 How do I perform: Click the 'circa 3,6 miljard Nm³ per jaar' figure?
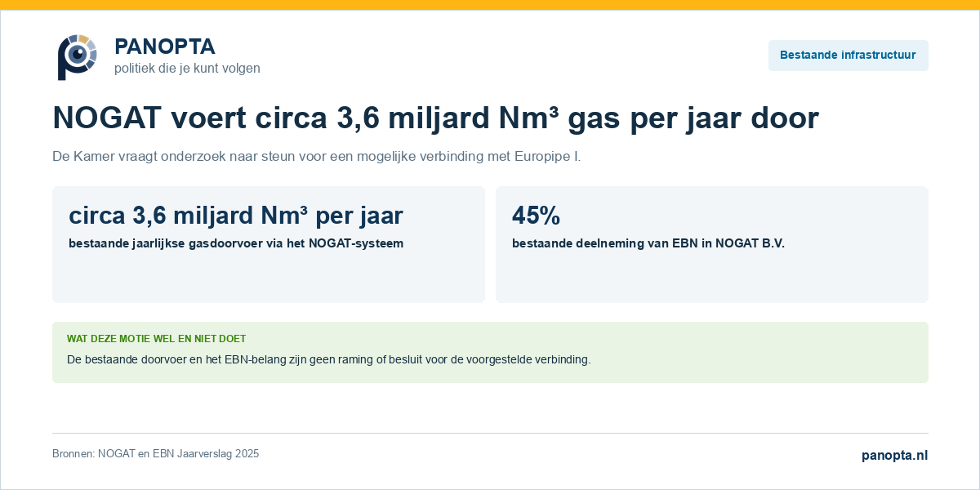[x=236, y=216]
